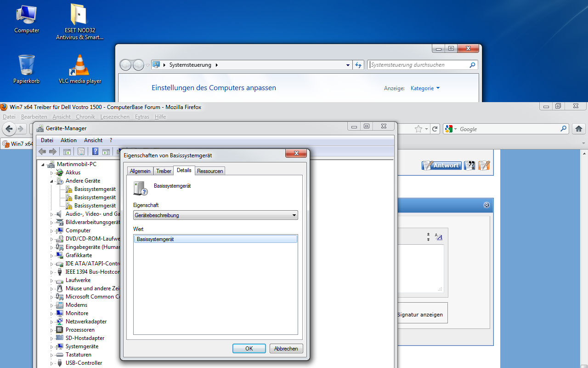Screen dimensions: 588x368
Task: Select the Prozessoren tree item
Action: point(80,330)
